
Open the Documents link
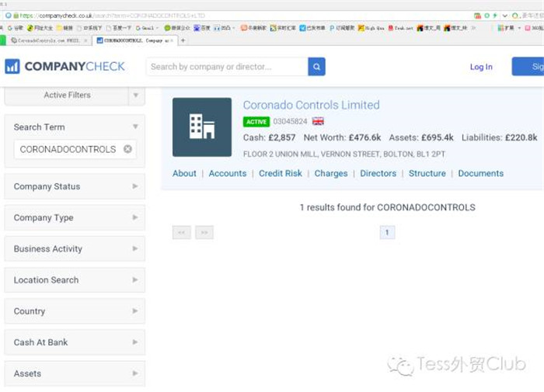pyautogui.click(x=480, y=173)
